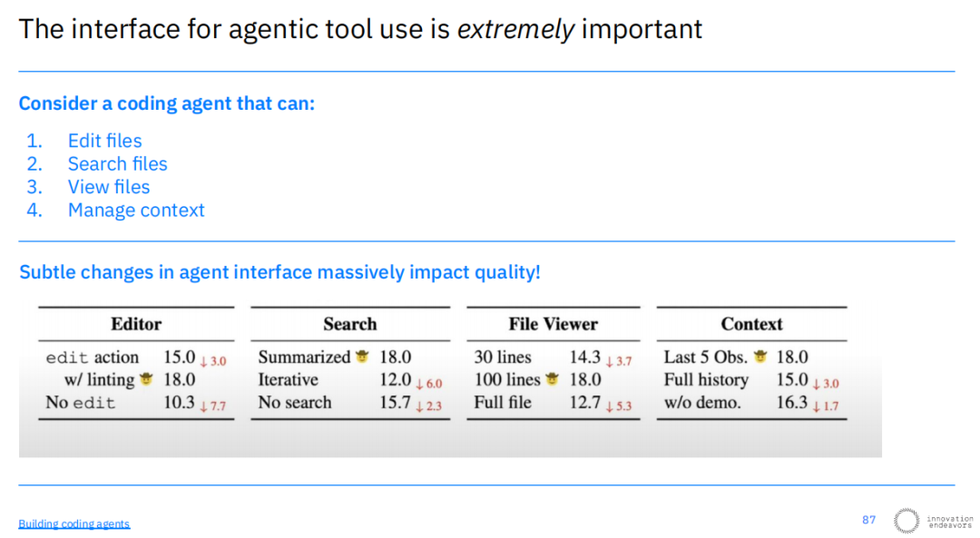
Task: Click the Edit files list item
Action: click(x=105, y=141)
